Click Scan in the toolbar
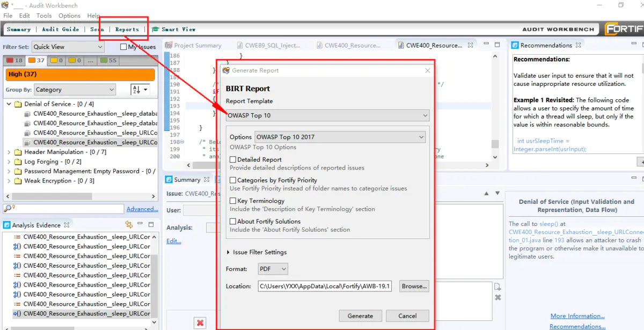The image size is (644, 330). (97, 30)
